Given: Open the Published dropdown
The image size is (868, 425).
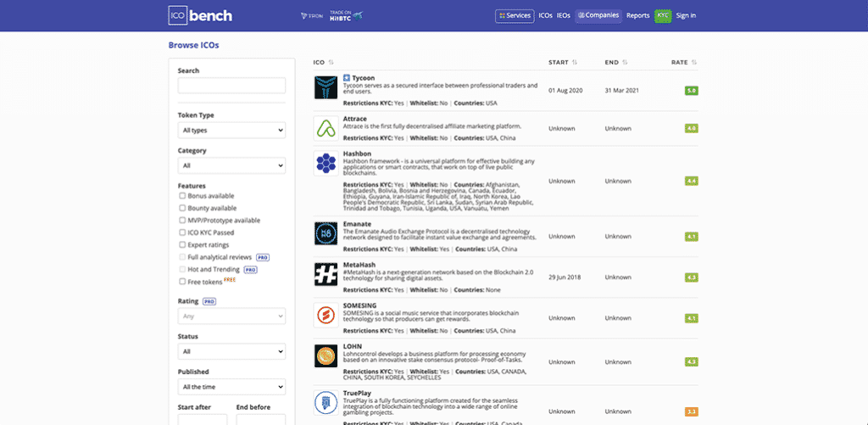Looking at the screenshot, I should [x=231, y=387].
